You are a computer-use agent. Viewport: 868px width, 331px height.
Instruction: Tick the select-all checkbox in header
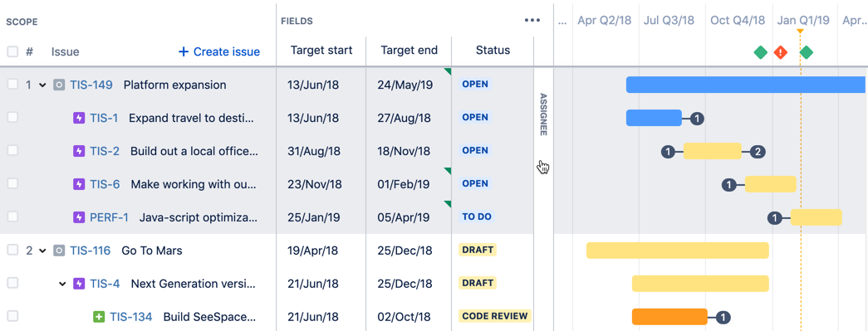click(12, 51)
